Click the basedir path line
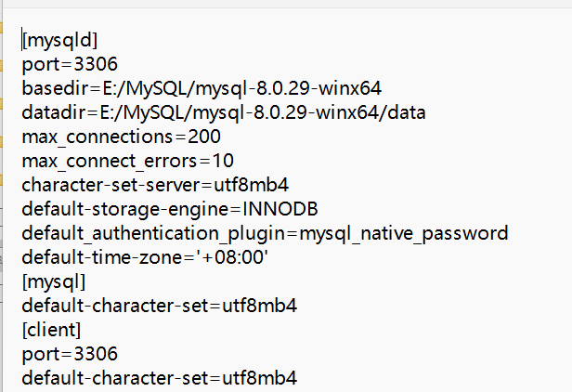 201,88
